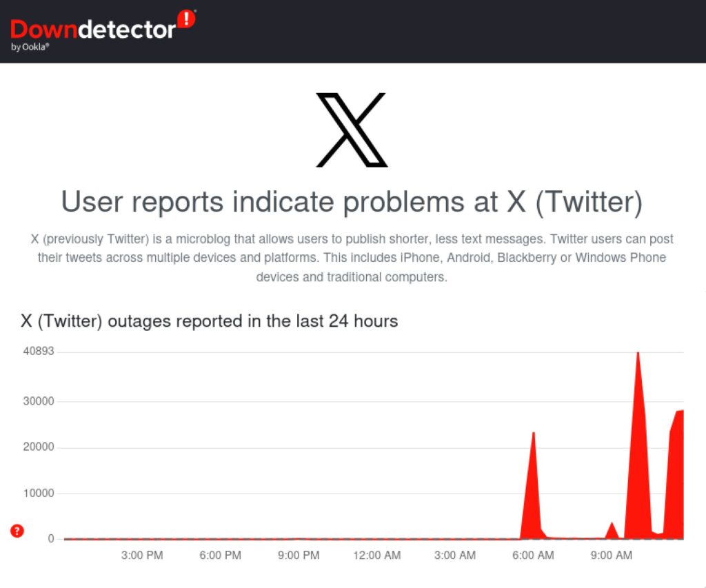This screenshot has height=588, width=706.
Task: Open the red question mark help icon
Action: coord(17,531)
